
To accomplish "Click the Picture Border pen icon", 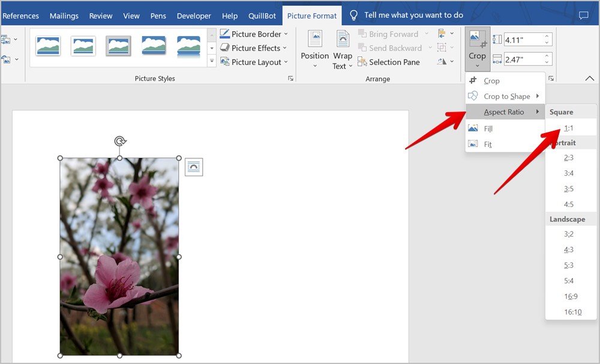I will [x=224, y=34].
